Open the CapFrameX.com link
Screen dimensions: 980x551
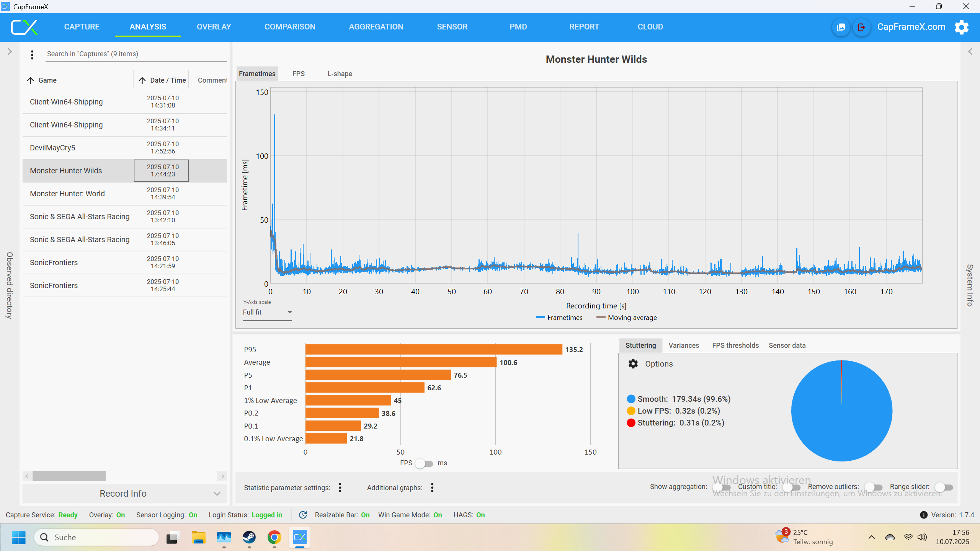(x=911, y=27)
